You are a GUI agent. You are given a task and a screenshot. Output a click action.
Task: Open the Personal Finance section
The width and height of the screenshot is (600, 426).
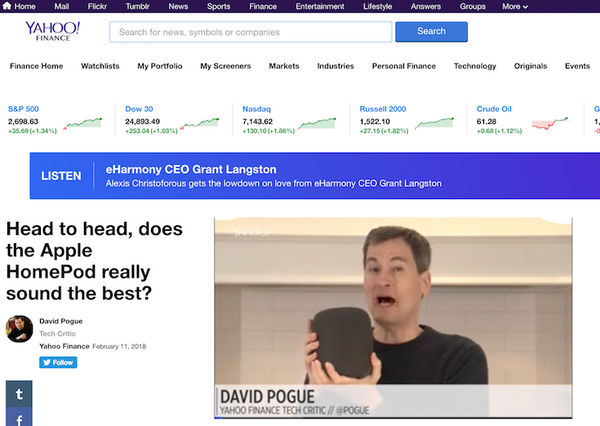(403, 66)
